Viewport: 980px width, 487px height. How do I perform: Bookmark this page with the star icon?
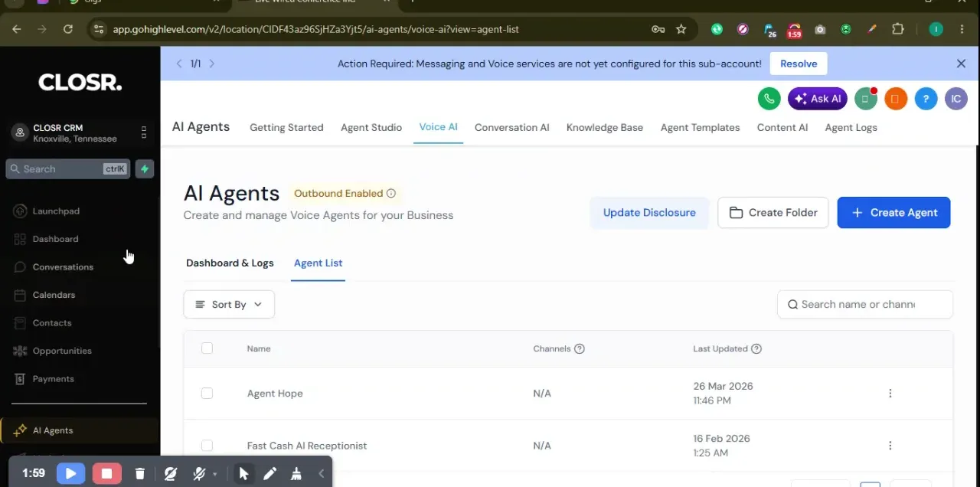click(681, 29)
